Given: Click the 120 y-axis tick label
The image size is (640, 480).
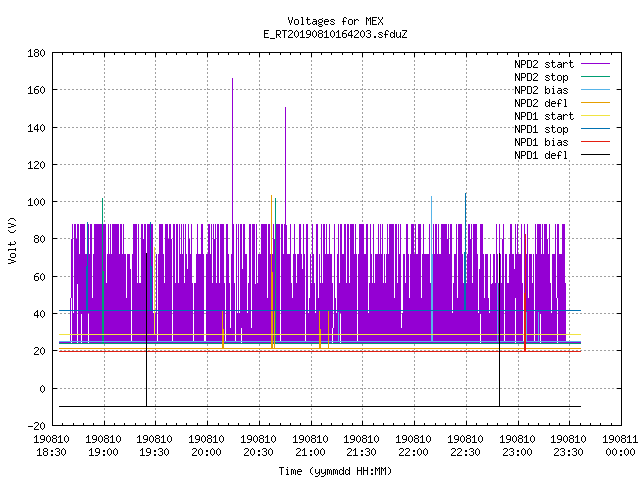Looking at the screenshot, I should point(36,165).
